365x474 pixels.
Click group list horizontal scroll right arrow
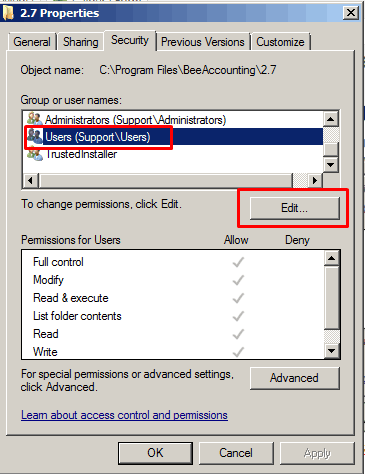click(x=314, y=180)
